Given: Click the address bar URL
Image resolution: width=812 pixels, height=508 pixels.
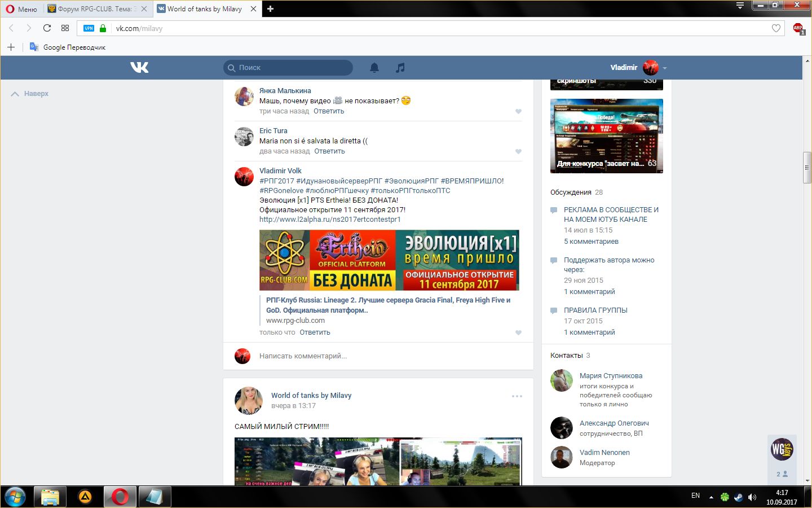Looking at the screenshot, I should pos(139,28).
